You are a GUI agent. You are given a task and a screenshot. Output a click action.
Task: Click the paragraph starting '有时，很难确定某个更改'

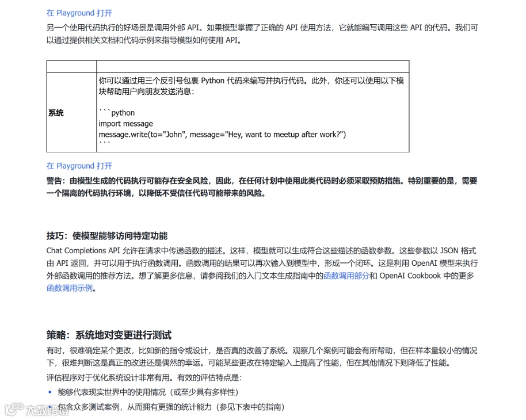point(262,357)
